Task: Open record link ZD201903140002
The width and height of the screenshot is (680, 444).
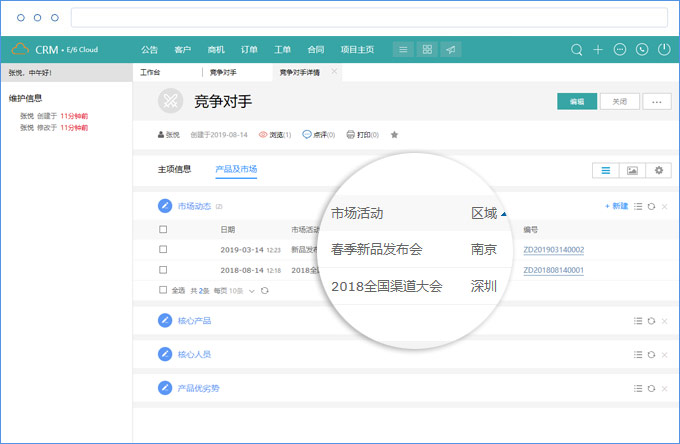Action: tap(553, 250)
